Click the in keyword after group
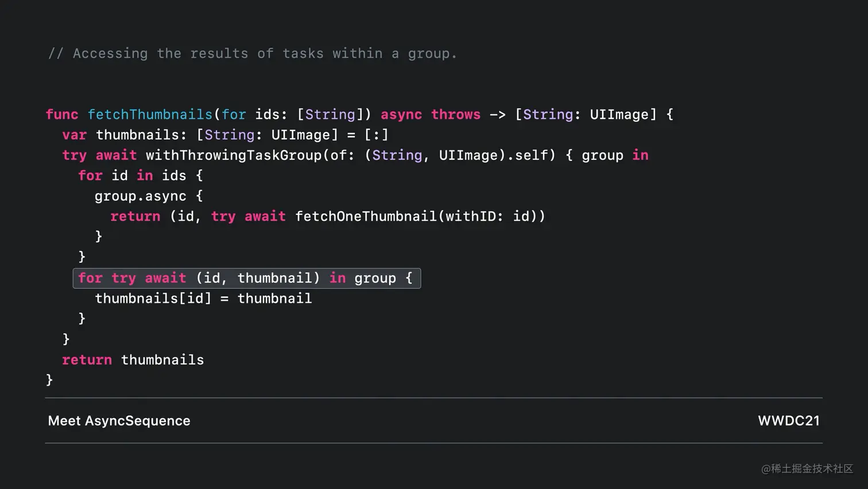The width and height of the screenshot is (868, 489). tap(640, 155)
